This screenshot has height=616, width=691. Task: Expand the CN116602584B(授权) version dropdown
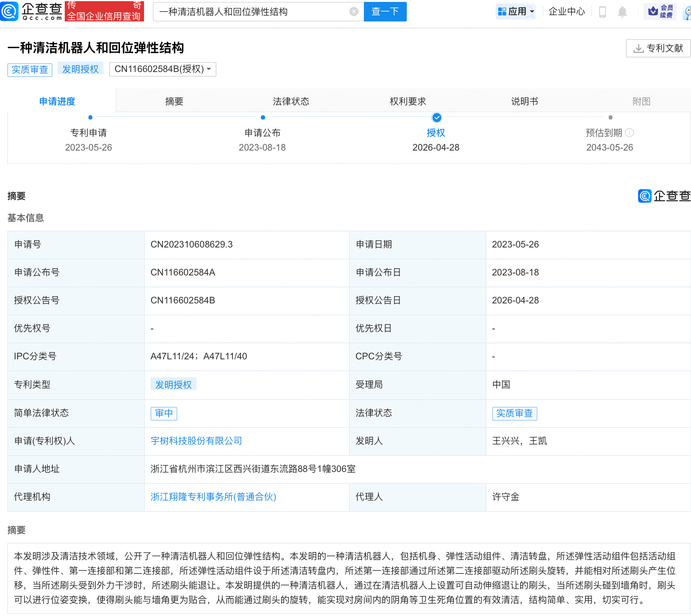(x=162, y=69)
